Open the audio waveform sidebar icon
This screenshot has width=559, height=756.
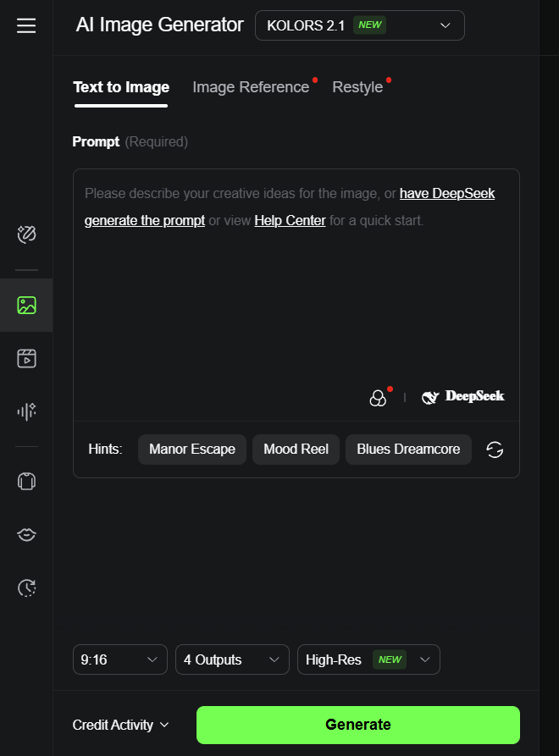point(26,411)
